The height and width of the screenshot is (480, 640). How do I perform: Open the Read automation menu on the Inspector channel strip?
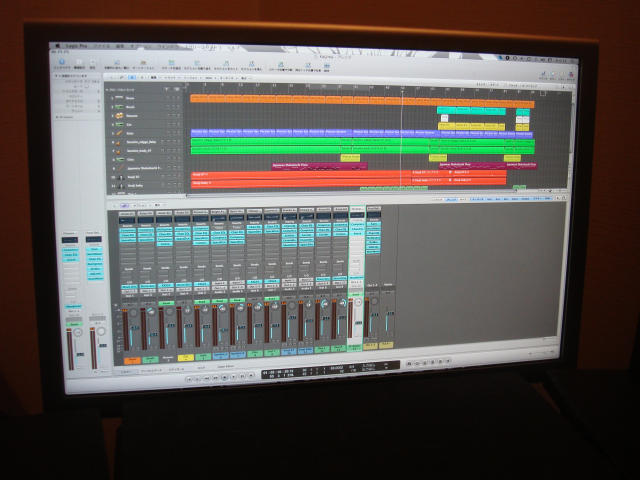(x=74, y=325)
